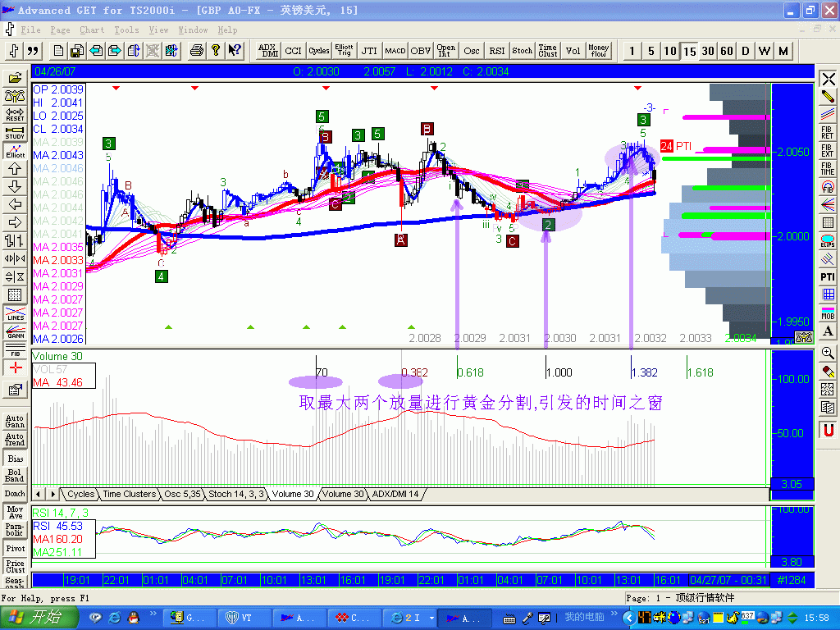Image resolution: width=840 pixels, height=630 pixels.
Task: Activate the zoom magnifier tool
Action: pyautogui.click(x=828, y=353)
